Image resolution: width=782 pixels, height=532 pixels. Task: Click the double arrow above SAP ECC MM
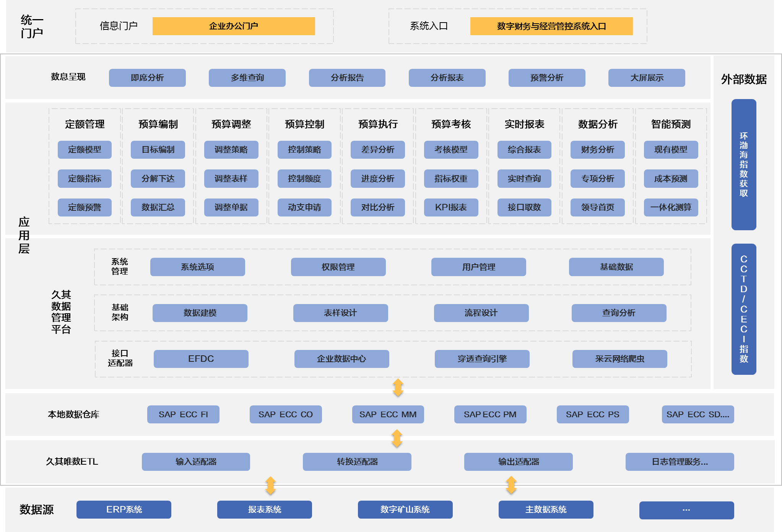point(398,387)
